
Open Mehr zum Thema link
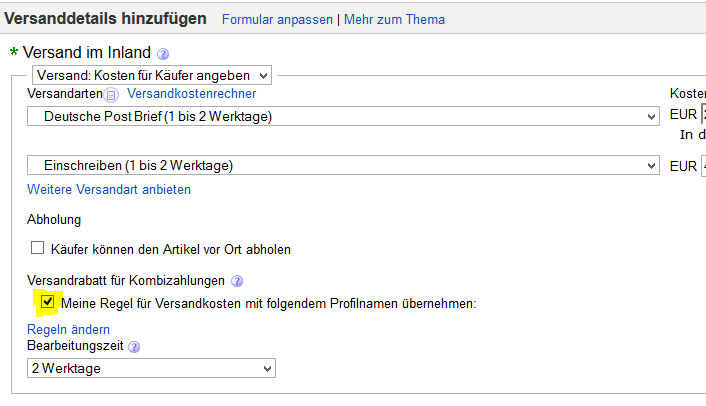(x=394, y=19)
